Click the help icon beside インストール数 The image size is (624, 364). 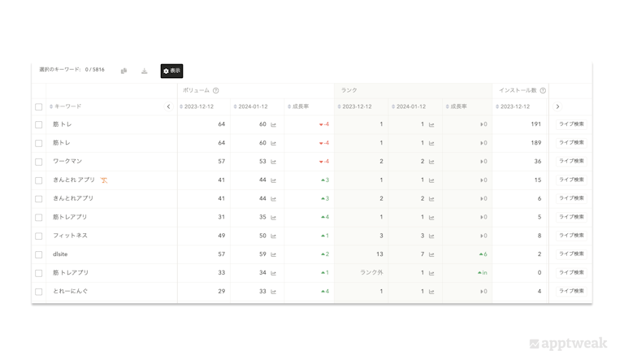pos(543,90)
